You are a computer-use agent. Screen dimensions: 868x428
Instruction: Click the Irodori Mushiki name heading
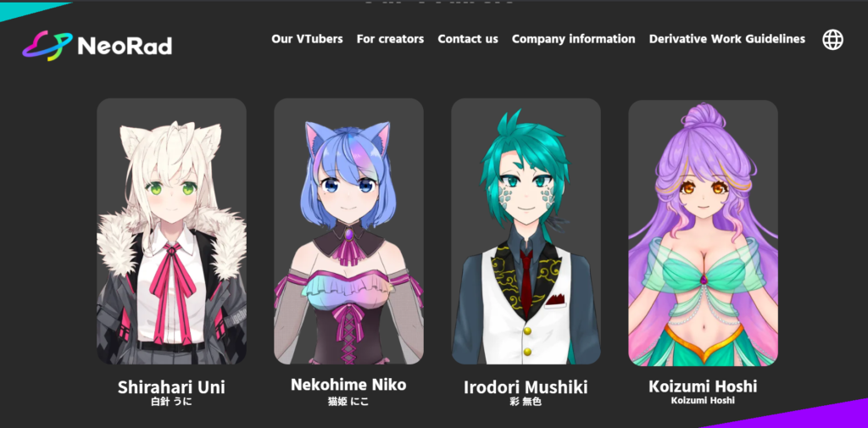point(526,387)
